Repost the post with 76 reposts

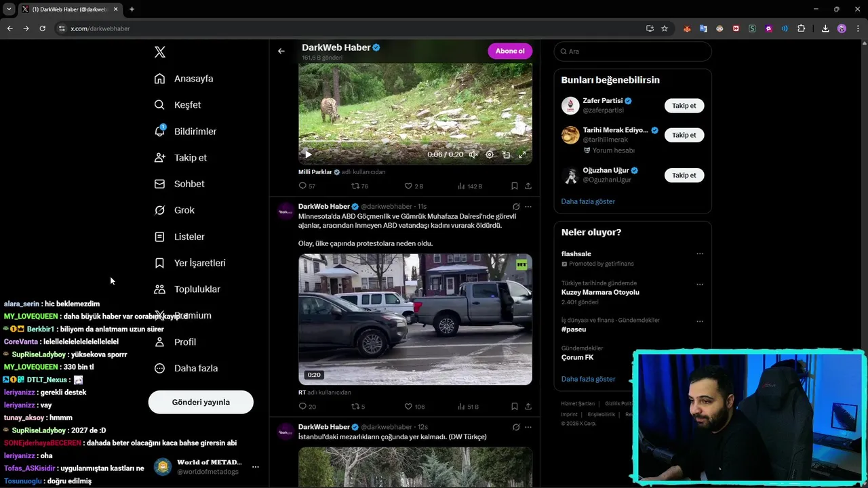359,186
